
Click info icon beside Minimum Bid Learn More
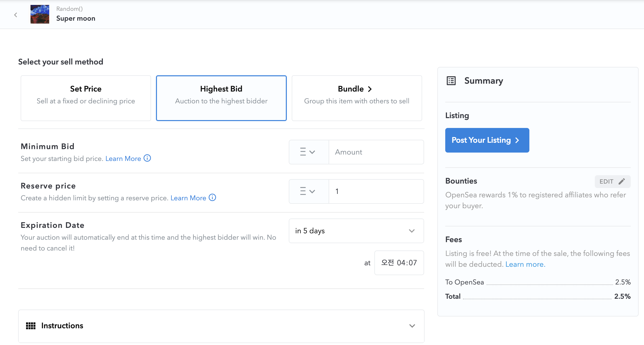[x=147, y=158]
